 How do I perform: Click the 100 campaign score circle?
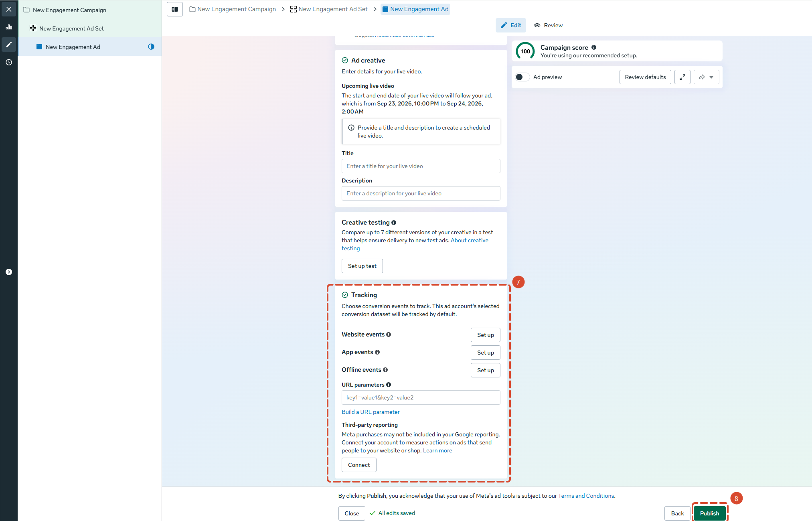[525, 51]
